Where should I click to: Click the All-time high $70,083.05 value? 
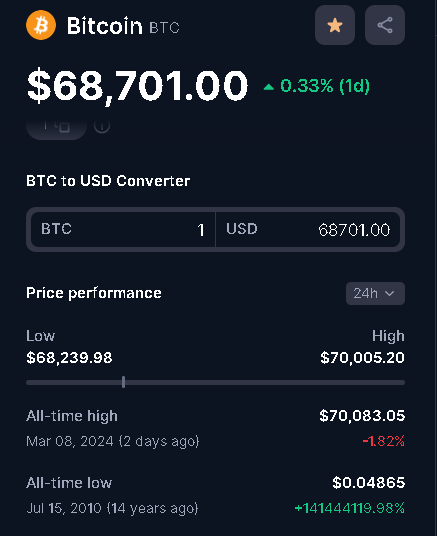(x=362, y=416)
